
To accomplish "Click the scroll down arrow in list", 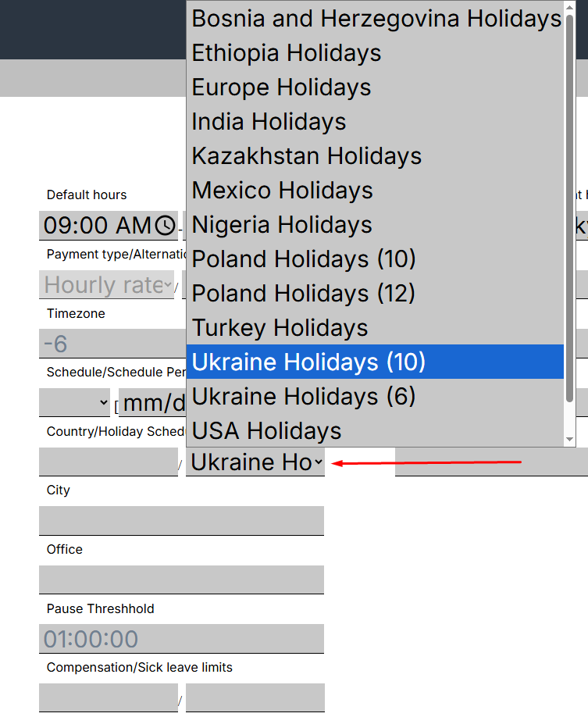I will pos(569,440).
